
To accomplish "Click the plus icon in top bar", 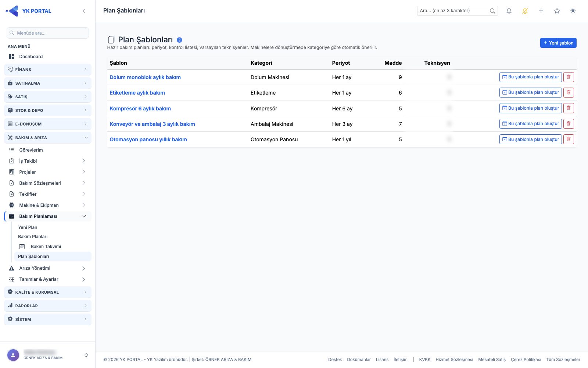I will tap(541, 11).
